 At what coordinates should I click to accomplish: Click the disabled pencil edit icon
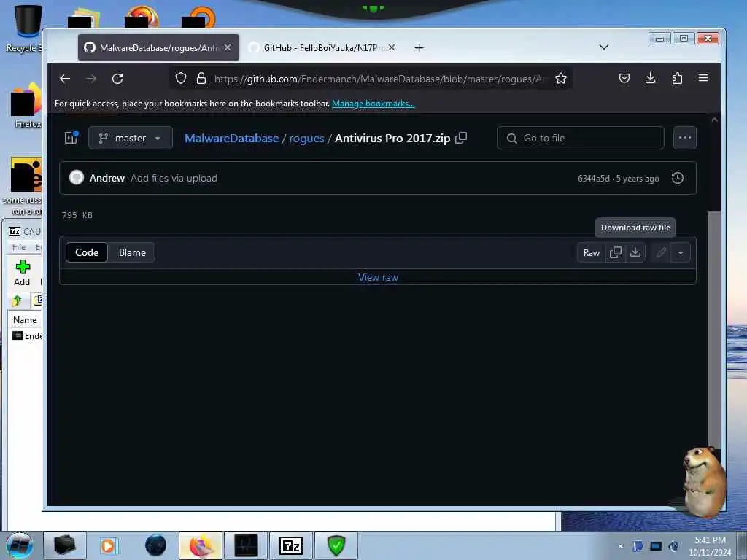click(x=661, y=252)
